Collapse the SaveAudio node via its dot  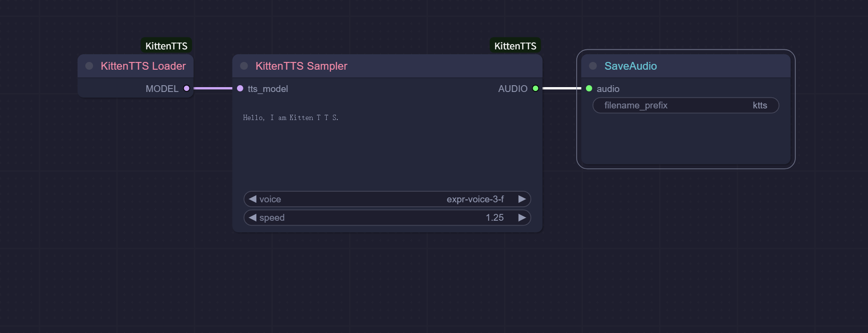(x=593, y=66)
